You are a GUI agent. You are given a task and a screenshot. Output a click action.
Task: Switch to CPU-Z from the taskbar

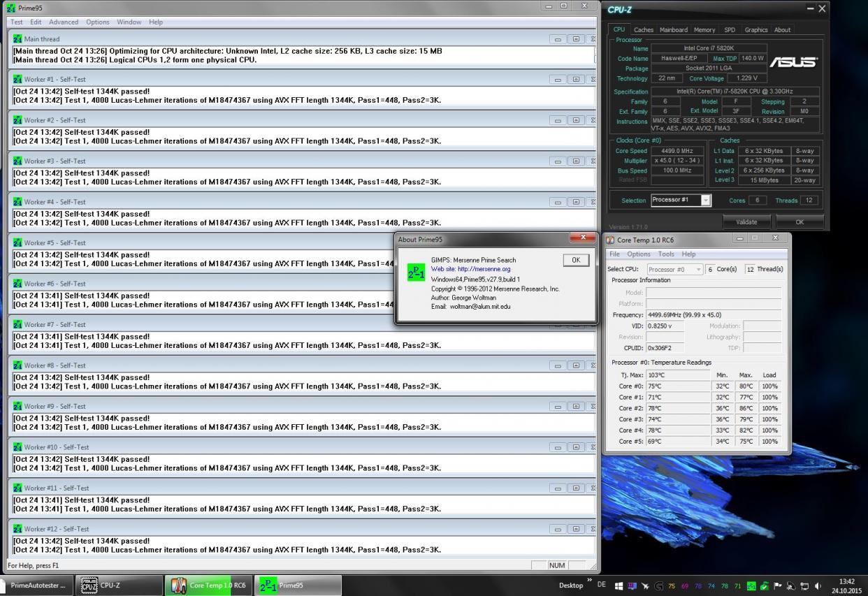[120, 586]
